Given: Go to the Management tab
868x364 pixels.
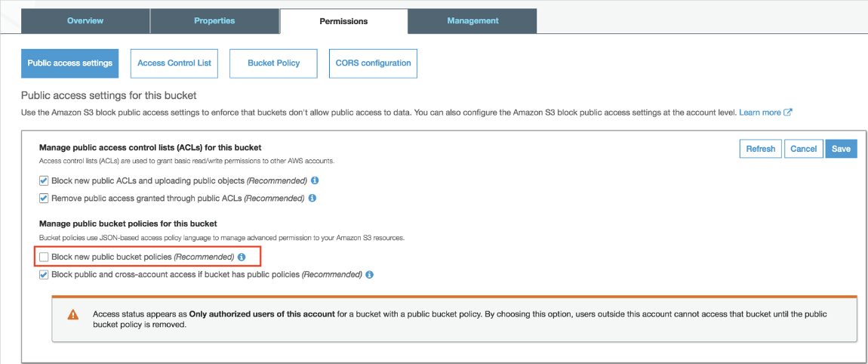Looking at the screenshot, I should pos(472,21).
